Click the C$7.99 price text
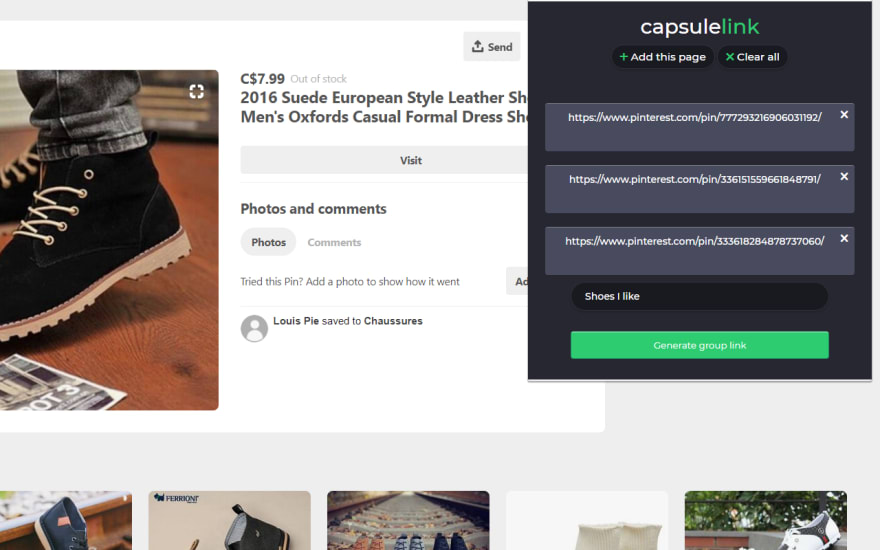Image resolution: width=880 pixels, height=550 pixels. point(262,79)
